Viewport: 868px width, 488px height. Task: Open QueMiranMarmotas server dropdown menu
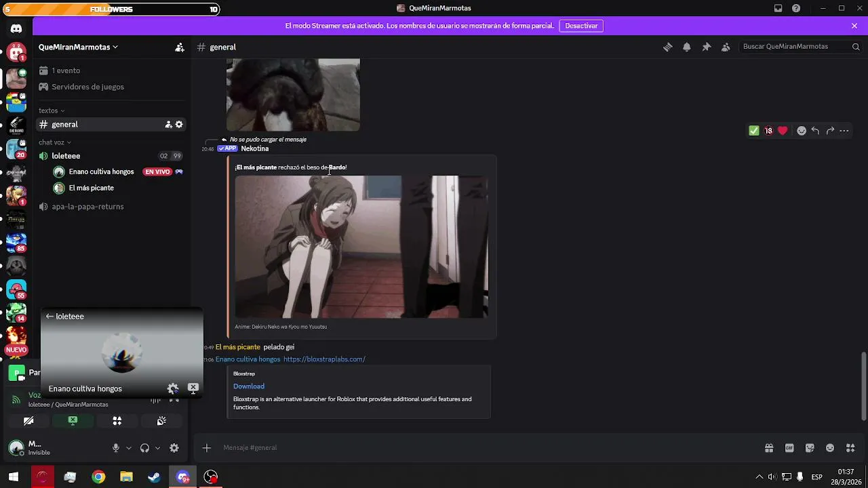(x=78, y=47)
